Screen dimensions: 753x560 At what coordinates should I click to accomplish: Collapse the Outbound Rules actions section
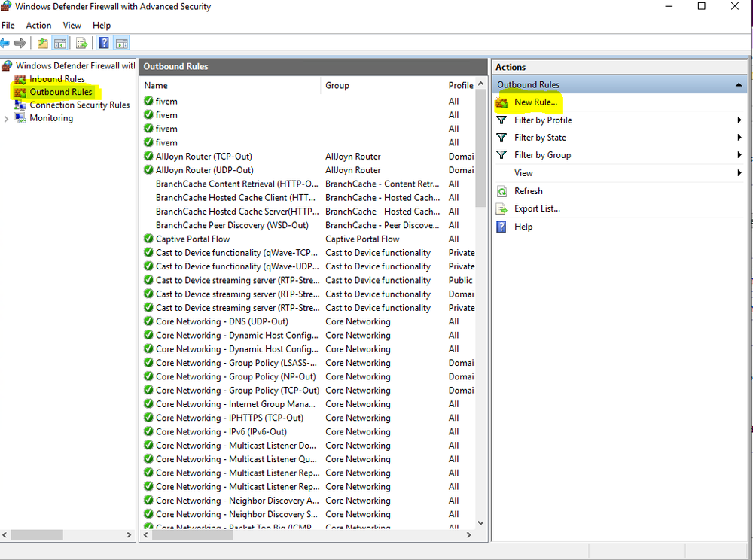739,85
